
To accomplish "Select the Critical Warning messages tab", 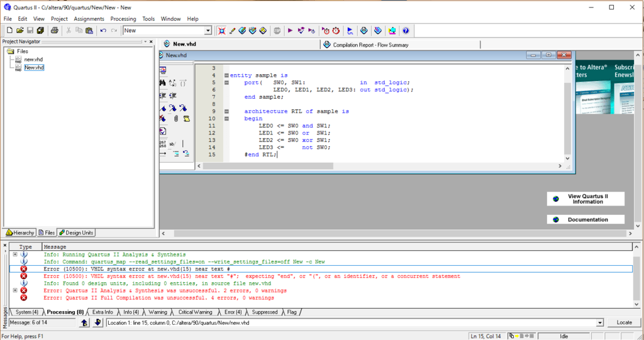I will coord(195,312).
